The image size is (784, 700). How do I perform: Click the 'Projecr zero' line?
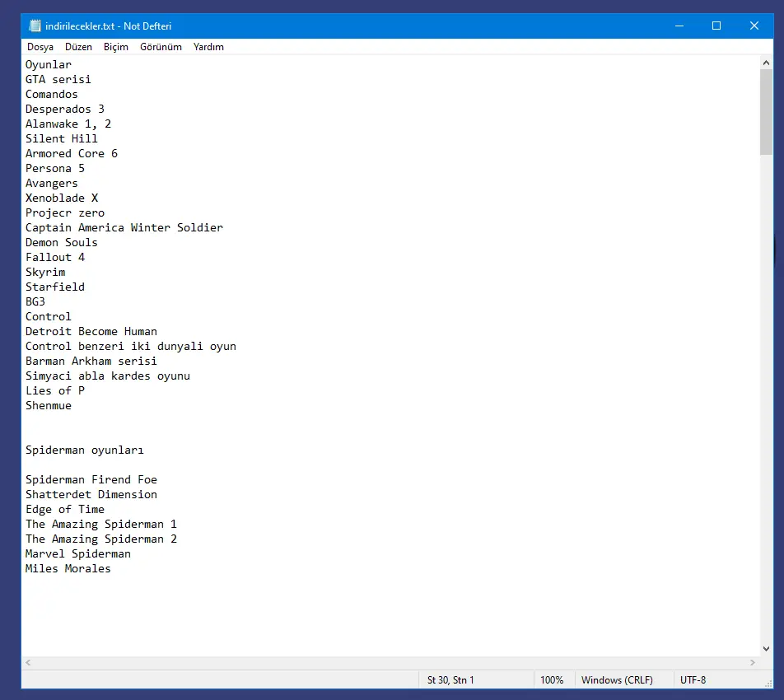[65, 213]
